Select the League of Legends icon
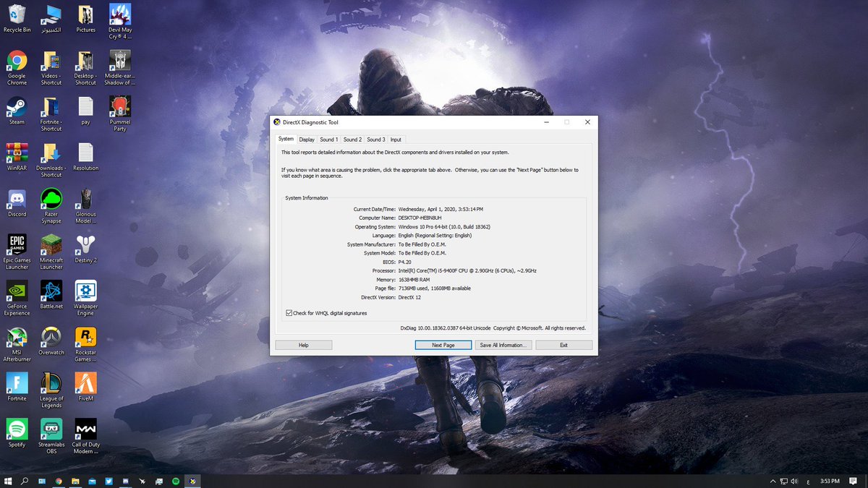The height and width of the screenshot is (488, 868). coord(51,390)
